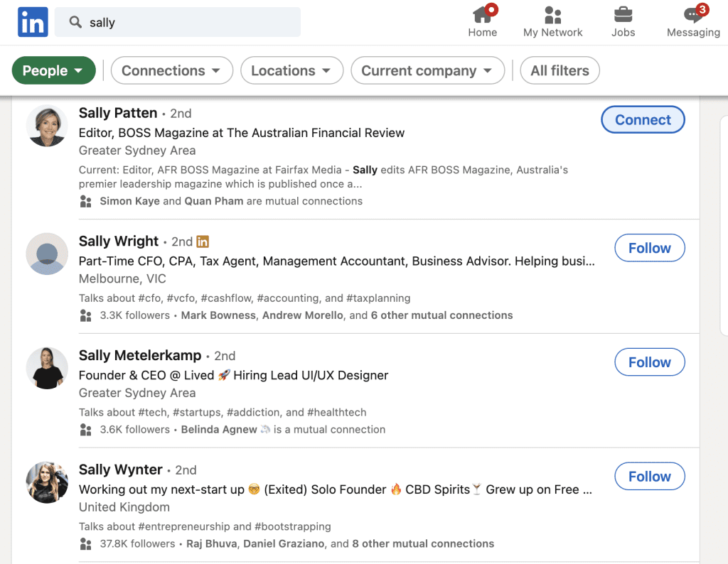Image resolution: width=728 pixels, height=564 pixels.
Task: Click 3.6K followers text
Action: 134,430
